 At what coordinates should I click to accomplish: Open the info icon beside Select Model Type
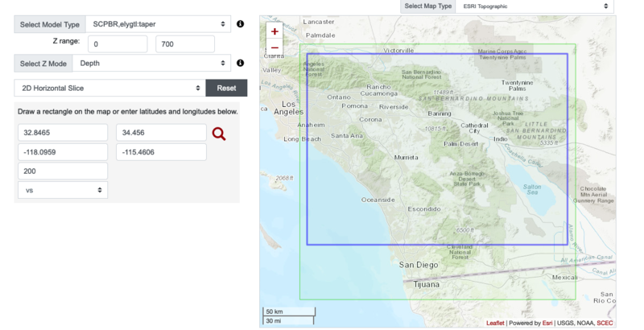point(240,24)
